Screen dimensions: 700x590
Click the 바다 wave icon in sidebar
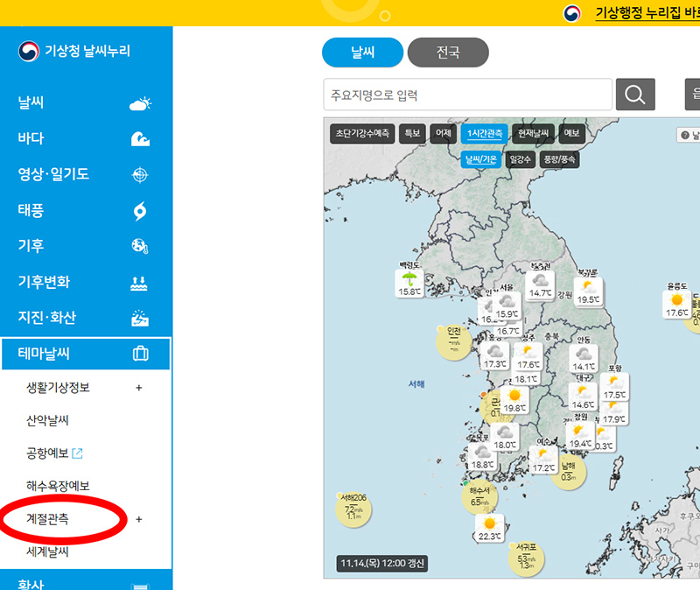[140, 139]
